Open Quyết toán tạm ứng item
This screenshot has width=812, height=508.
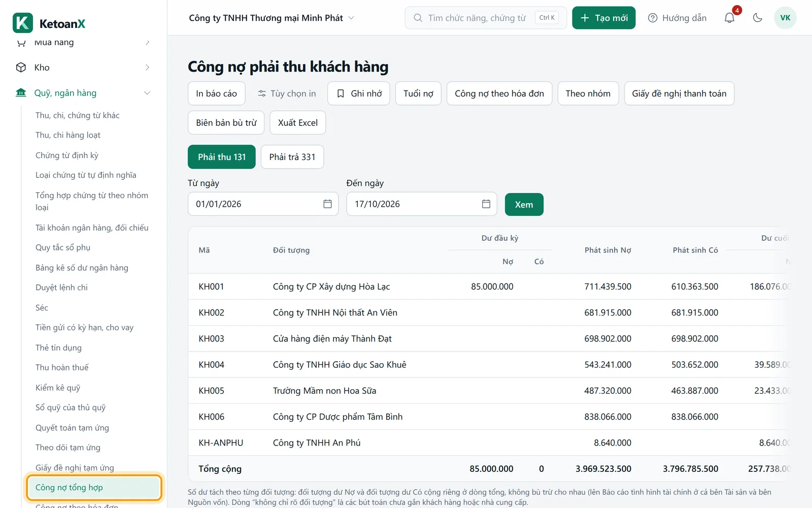[72, 428]
